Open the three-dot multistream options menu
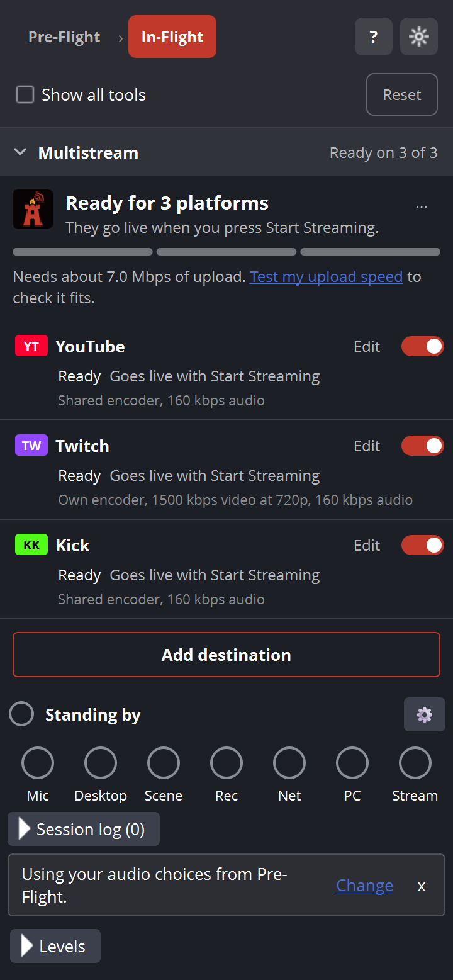The height and width of the screenshot is (980, 453). tap(422, 206)
